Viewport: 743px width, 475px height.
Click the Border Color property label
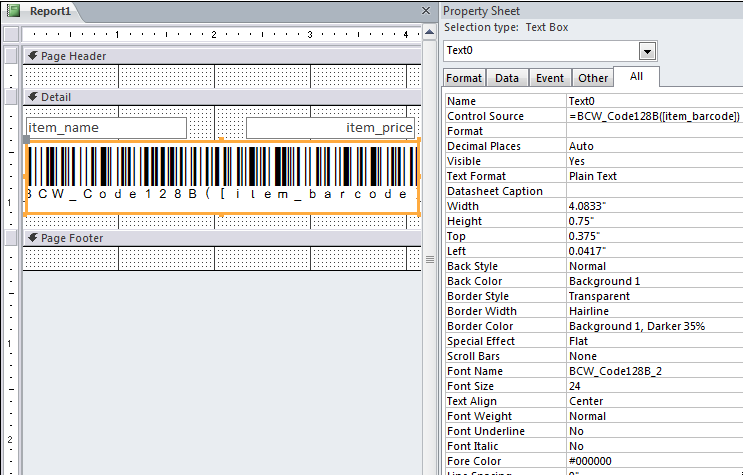click(480, 326)
